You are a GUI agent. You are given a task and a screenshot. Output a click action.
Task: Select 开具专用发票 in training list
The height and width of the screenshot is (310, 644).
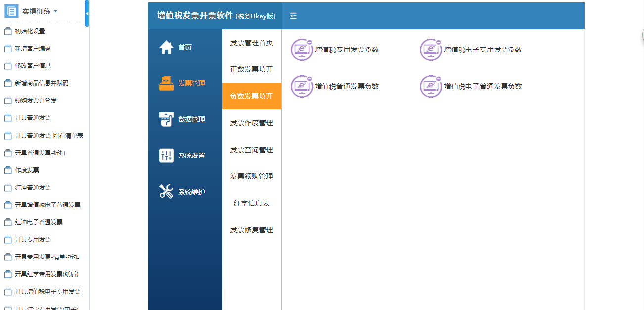[x=33, y=240]
